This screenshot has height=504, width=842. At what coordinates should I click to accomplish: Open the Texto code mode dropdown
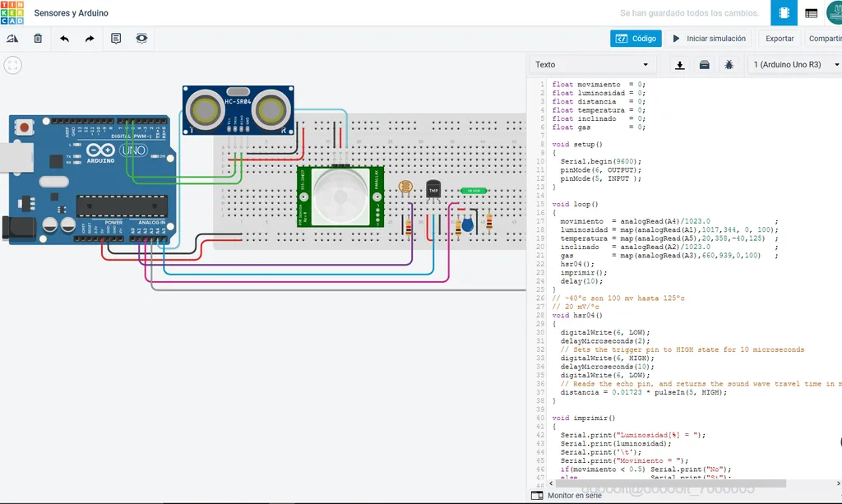pos(591,65)
